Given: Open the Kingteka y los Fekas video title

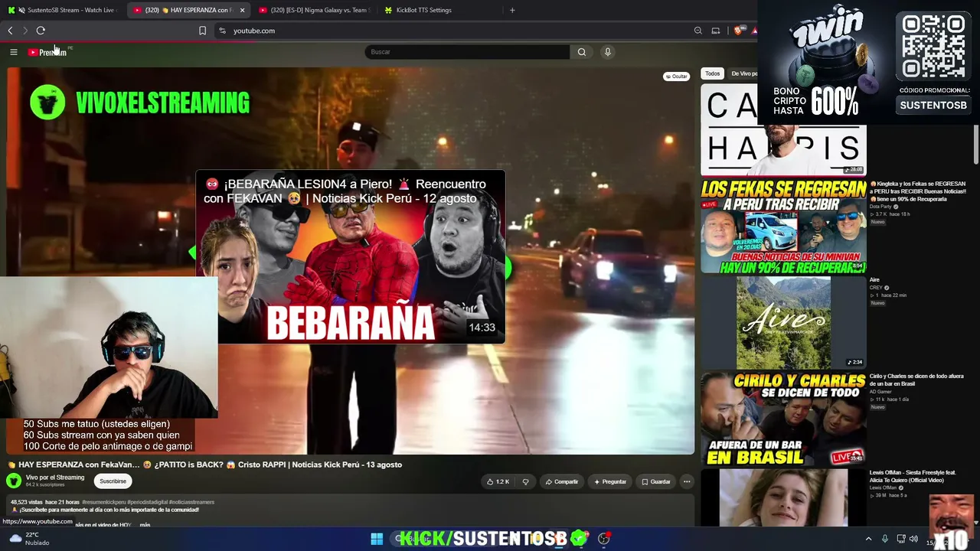Looking at the screenshot, I should click(x=918, y=191).
